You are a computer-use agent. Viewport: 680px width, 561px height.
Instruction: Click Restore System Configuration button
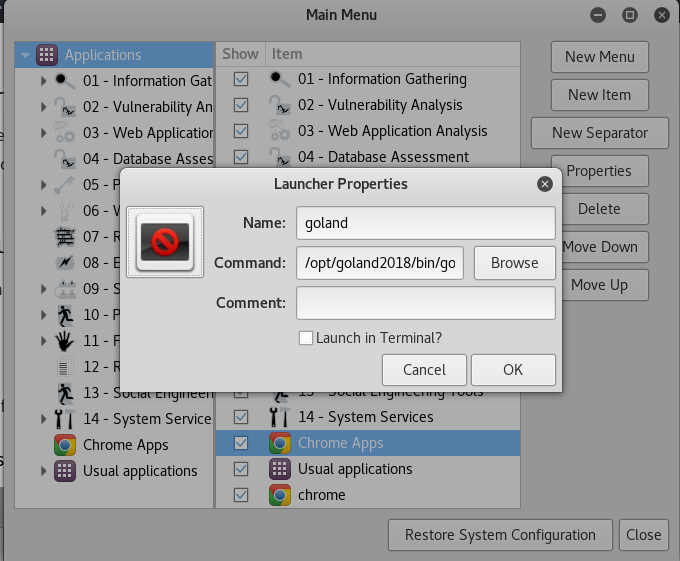pyautogui.click(x=500, y=535)
